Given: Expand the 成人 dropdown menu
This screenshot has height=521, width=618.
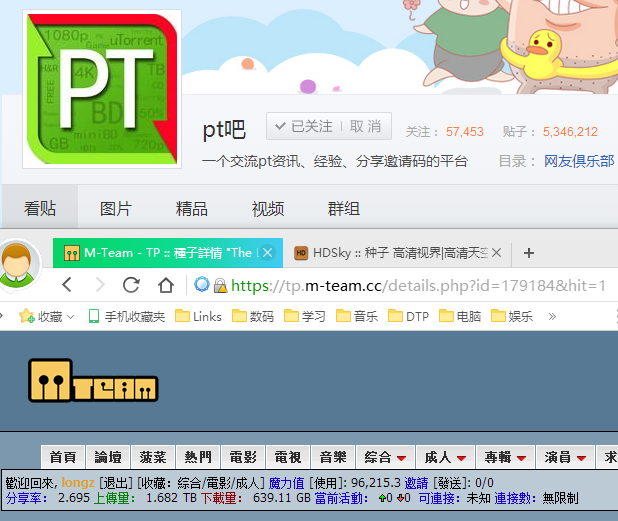Looking at the screenshot, I should [x=445, y=457].
